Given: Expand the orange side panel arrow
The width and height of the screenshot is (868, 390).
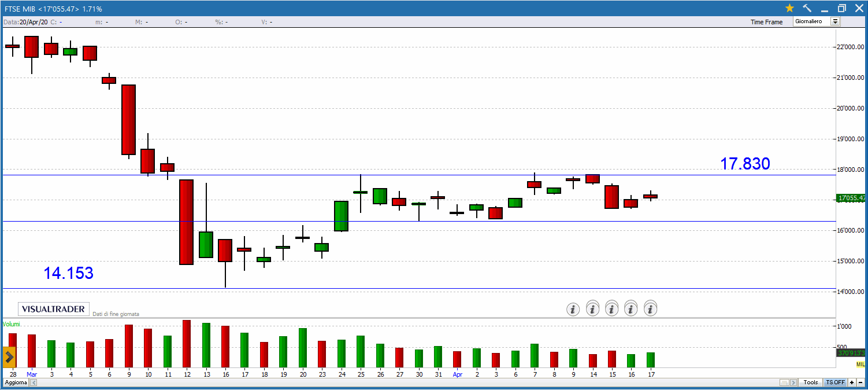Looking at the screenshot, I should coord(9,357).
